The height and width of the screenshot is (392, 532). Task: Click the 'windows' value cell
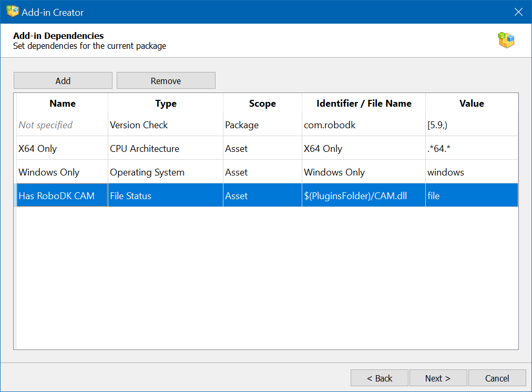pyautogui.click(x=472, y=172)
